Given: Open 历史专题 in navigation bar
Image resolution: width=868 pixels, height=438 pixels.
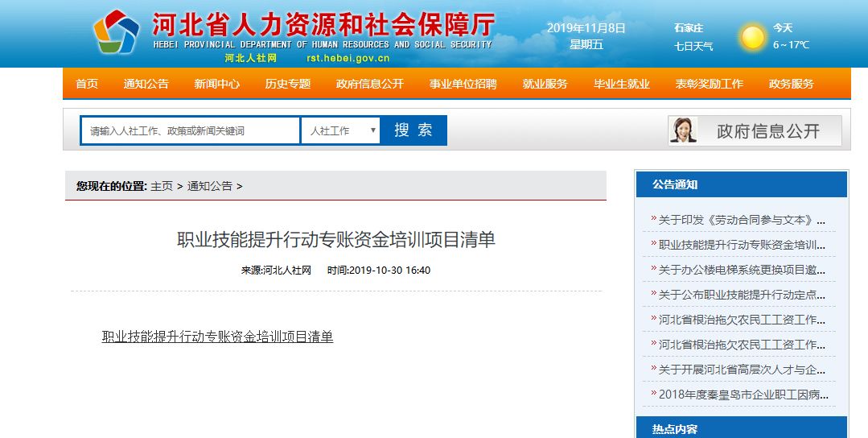Looking at the screenshot, I should [288, 84].
